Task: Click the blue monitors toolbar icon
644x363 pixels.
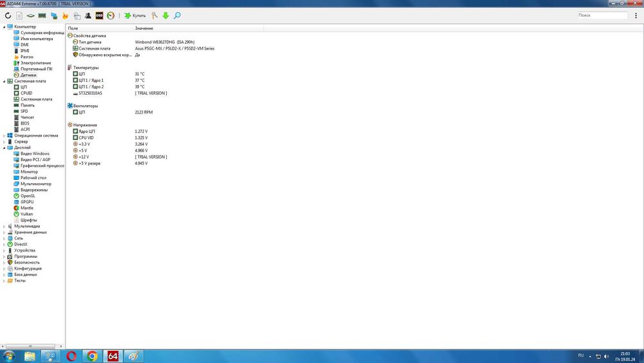Action: [x=54, y=15]
